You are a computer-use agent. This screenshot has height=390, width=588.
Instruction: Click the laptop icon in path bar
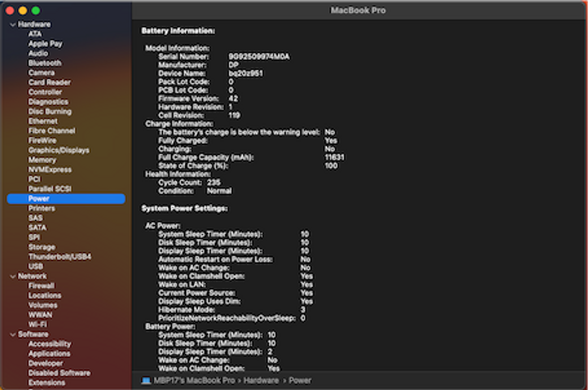146,381
